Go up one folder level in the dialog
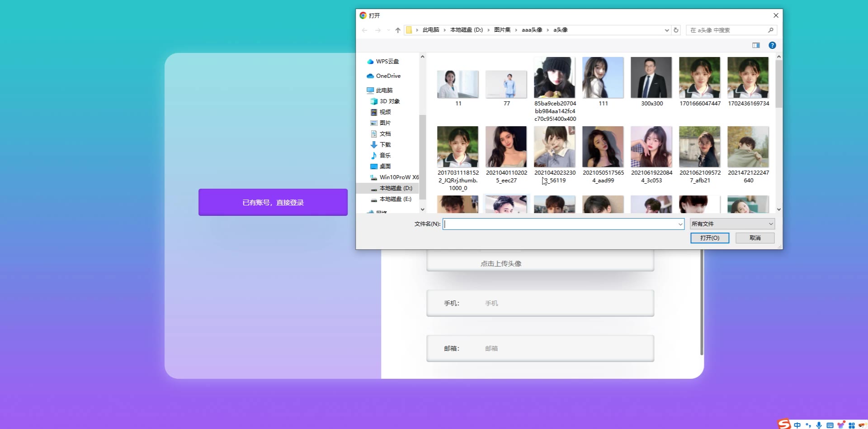868x429 pixels. point(398,30)
